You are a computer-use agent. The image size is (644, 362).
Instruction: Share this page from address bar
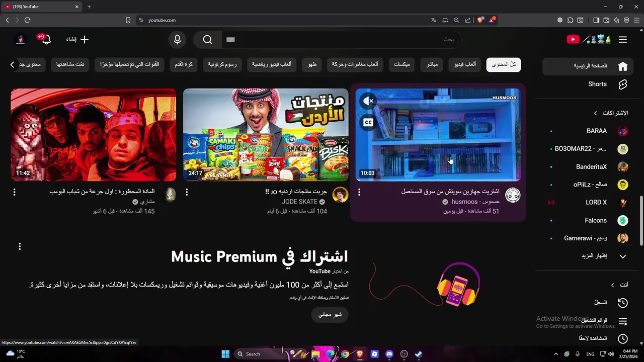point(468,20)
